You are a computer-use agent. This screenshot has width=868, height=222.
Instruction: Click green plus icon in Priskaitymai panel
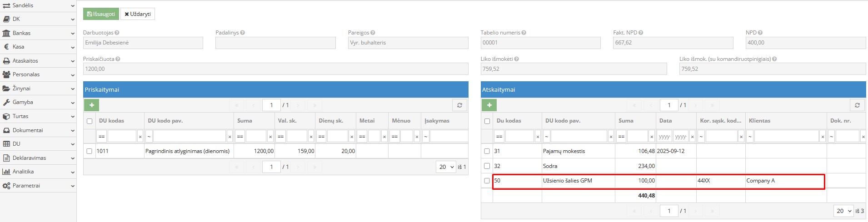[91, 105]
